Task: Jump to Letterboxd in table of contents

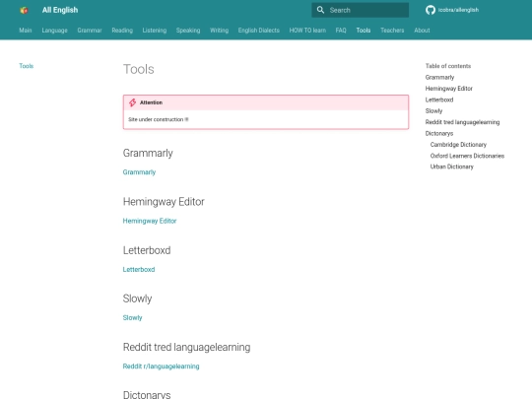Action: [439, 100]
